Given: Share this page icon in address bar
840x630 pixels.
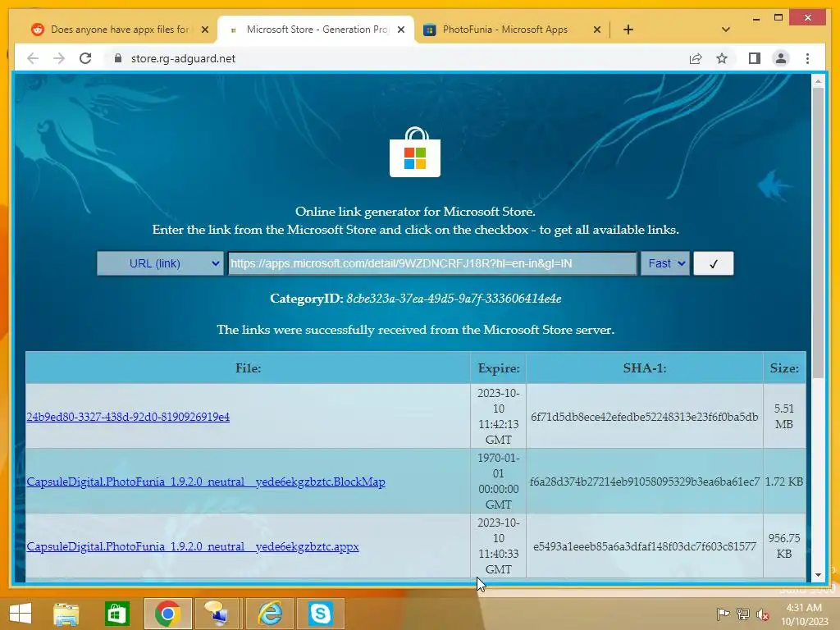Looking at the screenshot, I should tap(696, 58).
